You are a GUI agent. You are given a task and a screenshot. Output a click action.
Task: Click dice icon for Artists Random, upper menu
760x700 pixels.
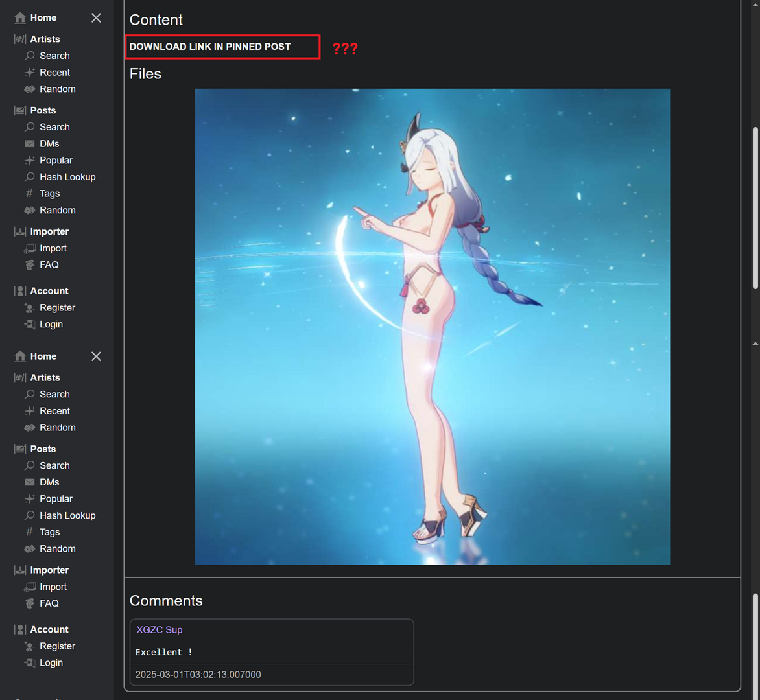pyautogui.click(x=30, y=89)
